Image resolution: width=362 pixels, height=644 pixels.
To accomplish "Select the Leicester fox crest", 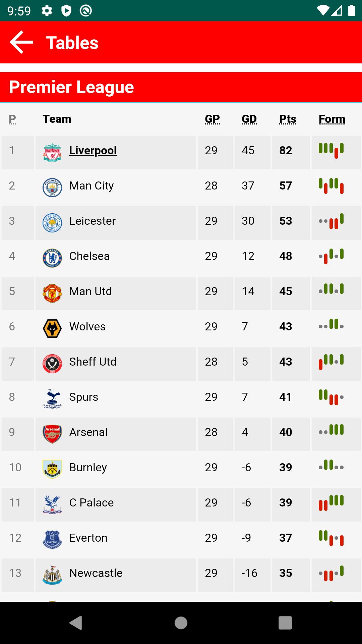I will click(x=52, y=223).
